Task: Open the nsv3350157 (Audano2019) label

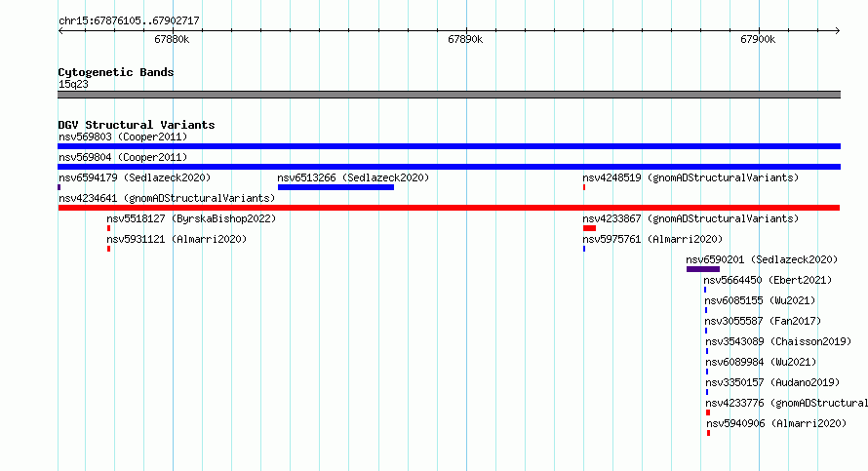Action: coord(772,382)
